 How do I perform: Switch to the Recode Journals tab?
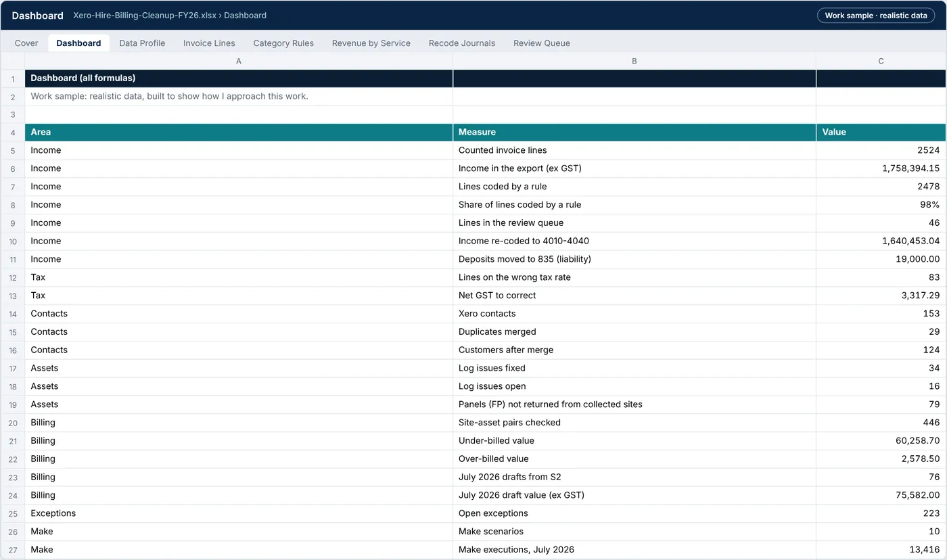[x=462, y=43]
